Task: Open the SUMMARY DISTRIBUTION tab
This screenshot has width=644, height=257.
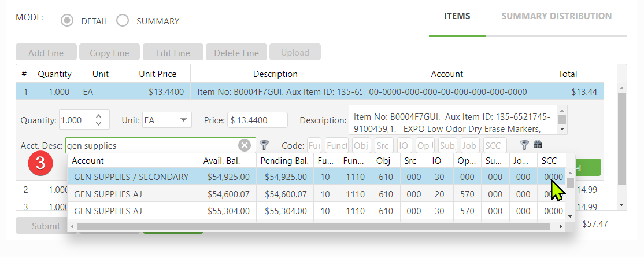Action: click(556, 16)
